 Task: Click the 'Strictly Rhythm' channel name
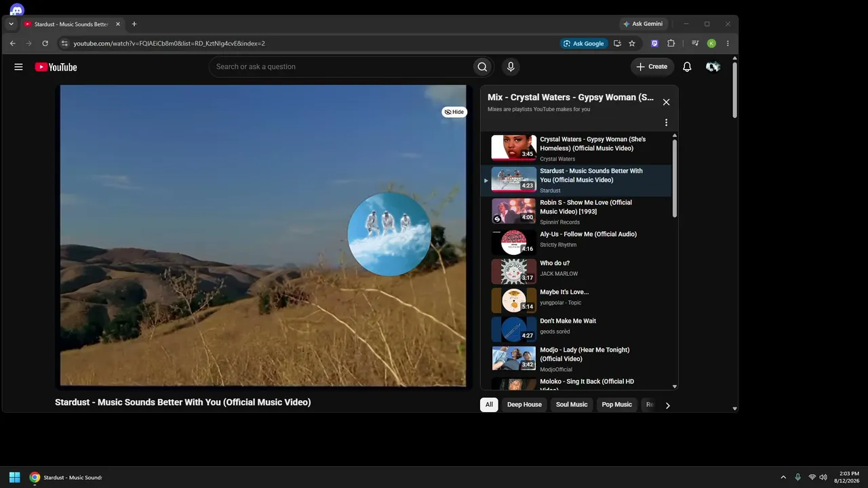coord(558,245)
